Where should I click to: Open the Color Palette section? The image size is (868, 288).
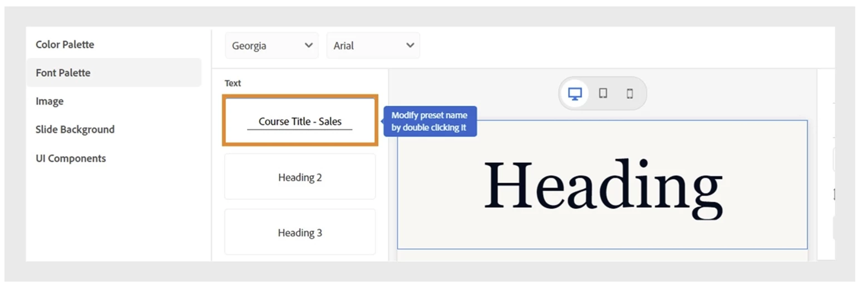65,45
